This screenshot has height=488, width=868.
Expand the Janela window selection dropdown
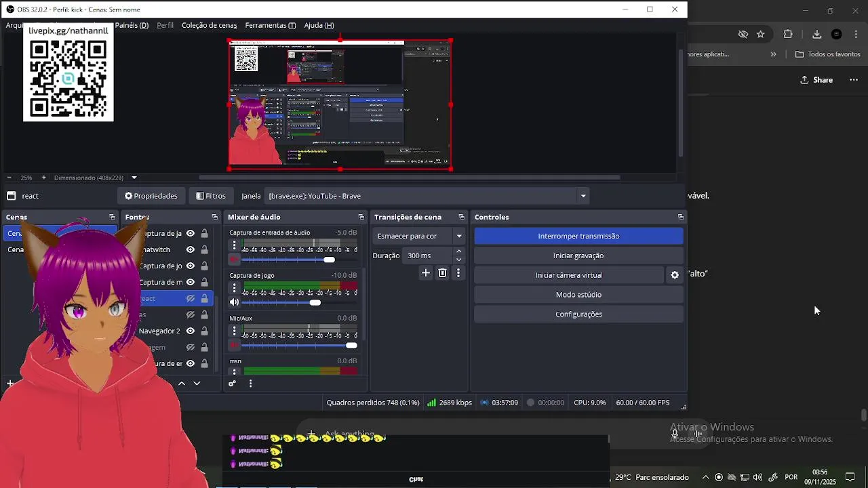tap(583, 196)
